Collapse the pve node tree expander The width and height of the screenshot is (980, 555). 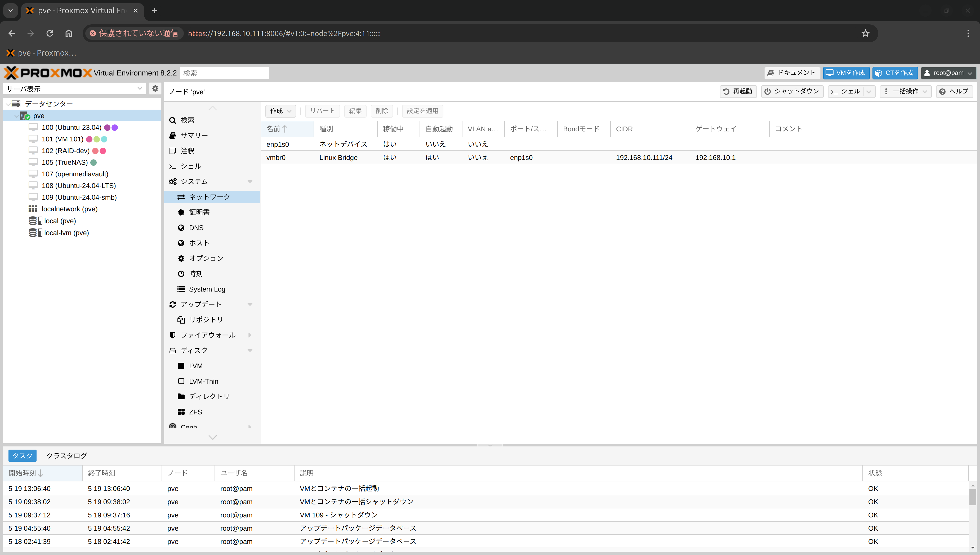(16, 116)
